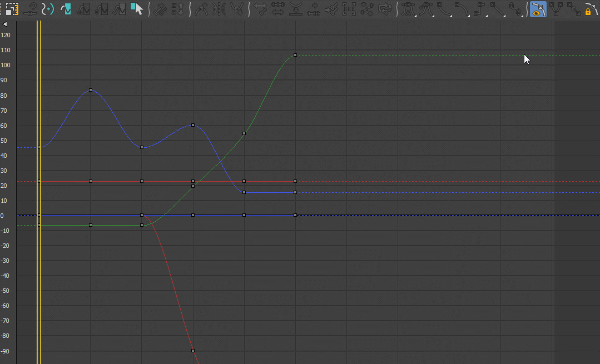Screen dimensions: 600x364
Task: Click the curve icon with arrow in parentheses
Action: [x=48, y=9]
